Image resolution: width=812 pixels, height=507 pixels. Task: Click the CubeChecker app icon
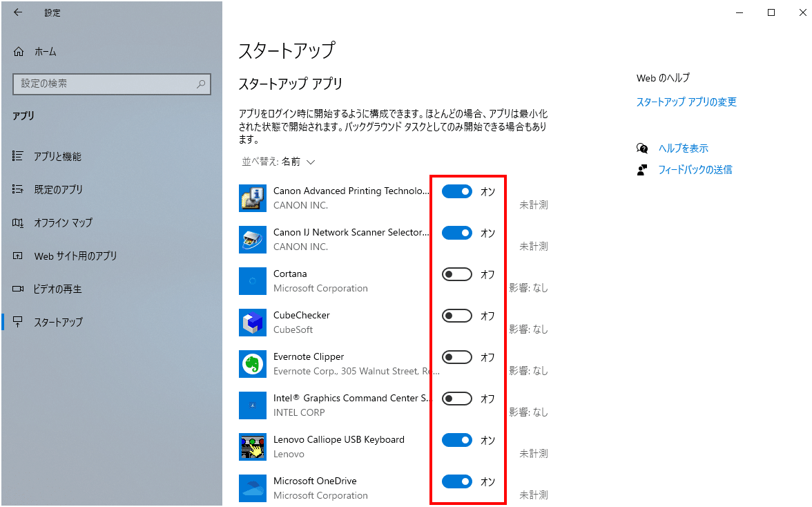253,323
